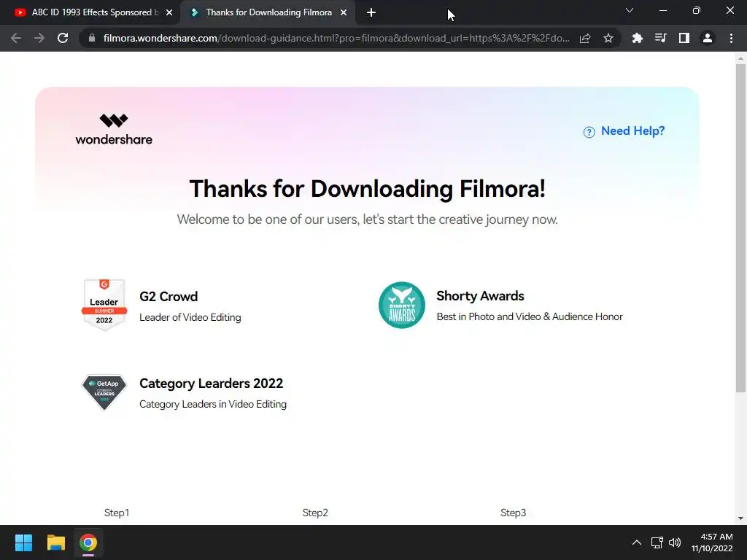Click the GetApp Category Leaders badge
747x560 pixels.
[x=104, y=392]
